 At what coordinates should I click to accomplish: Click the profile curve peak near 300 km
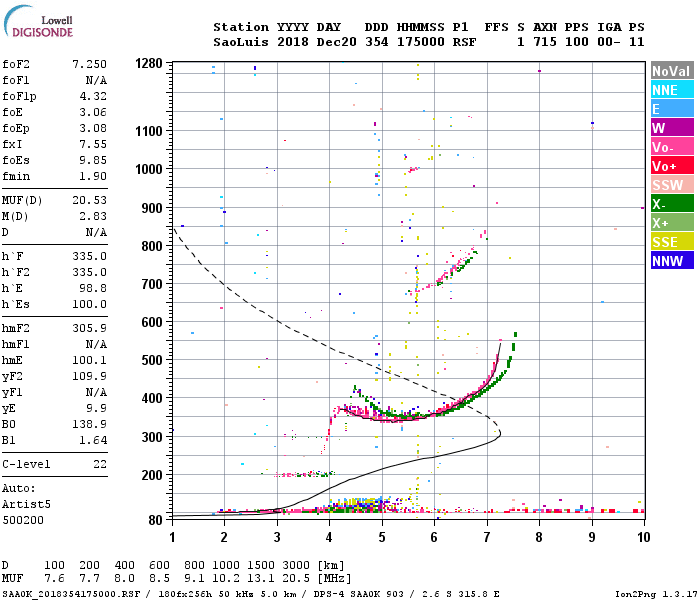point(500,433)
